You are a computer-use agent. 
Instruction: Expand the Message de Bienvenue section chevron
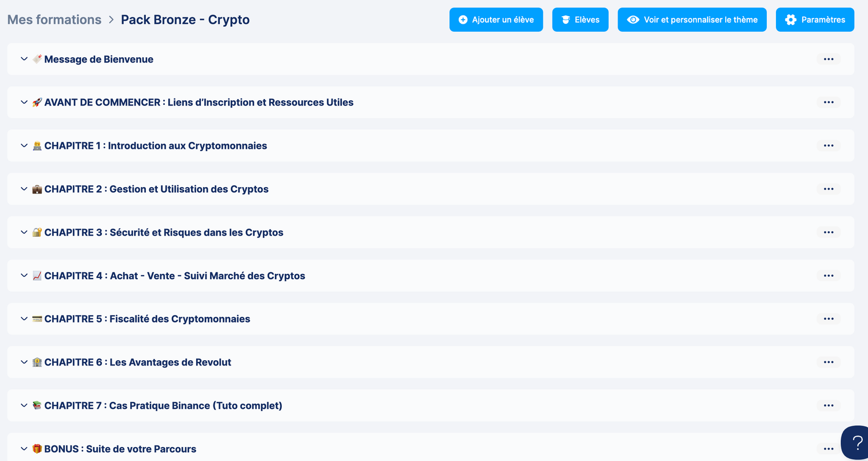click(x=24, y=59)
